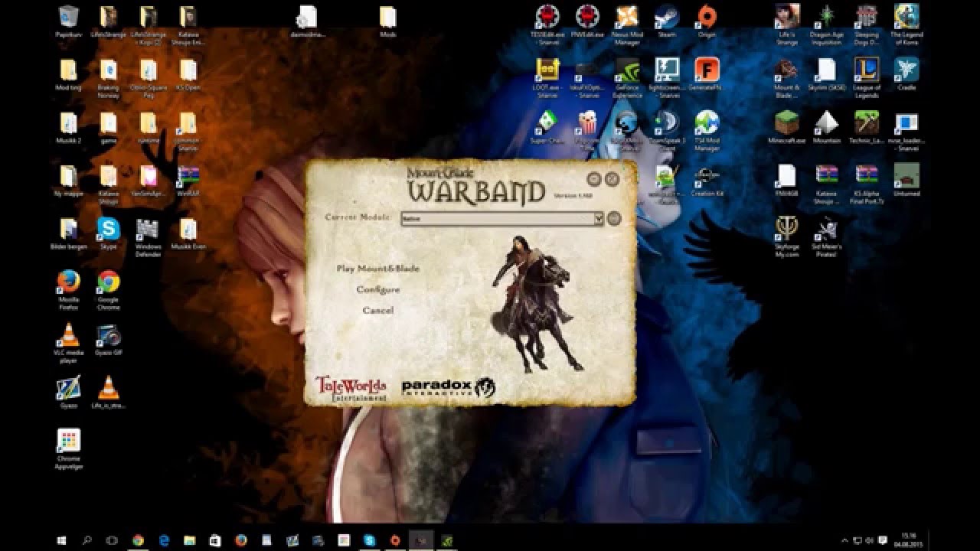Select the Mozilla Firefox desktop icon
The height and width of the screenshot is (551, 980).
click(x=68, y=289)
